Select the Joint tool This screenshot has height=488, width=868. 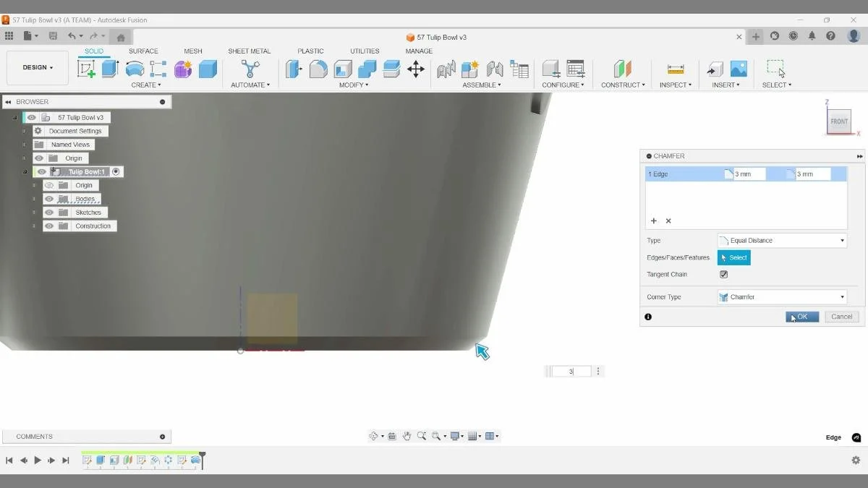[x=495, y=69]
